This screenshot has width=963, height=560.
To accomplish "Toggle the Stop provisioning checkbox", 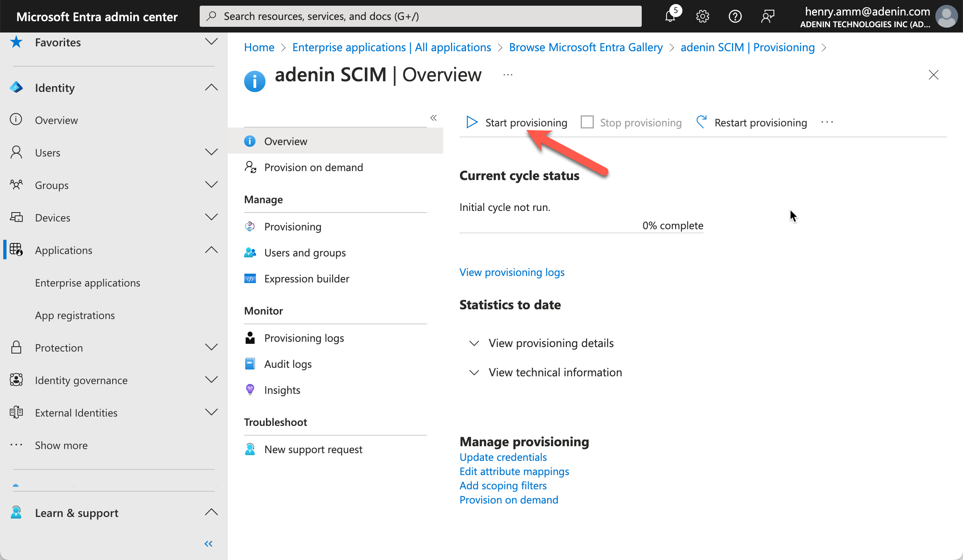I will pyautogui.click(x=587, y=122).
